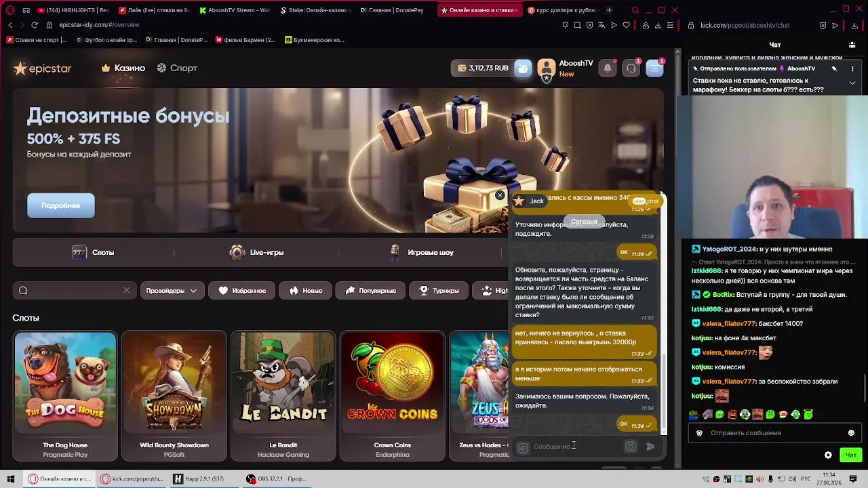Open Ставки на спорт bookmark
The image size is (868, 488).
coord(37,40)
